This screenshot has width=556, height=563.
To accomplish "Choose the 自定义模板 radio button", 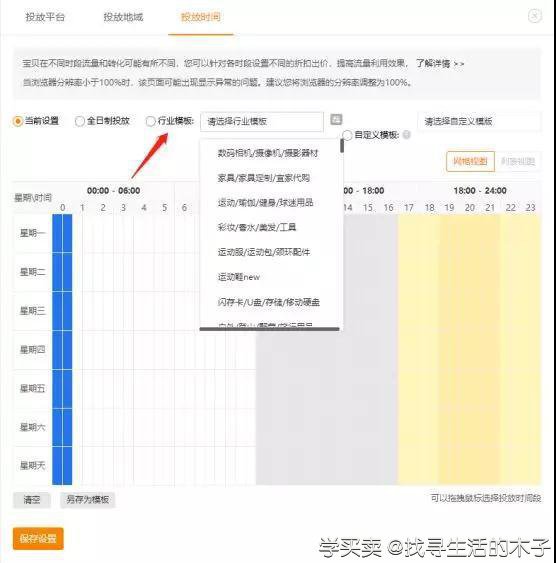I will point(347,135).
